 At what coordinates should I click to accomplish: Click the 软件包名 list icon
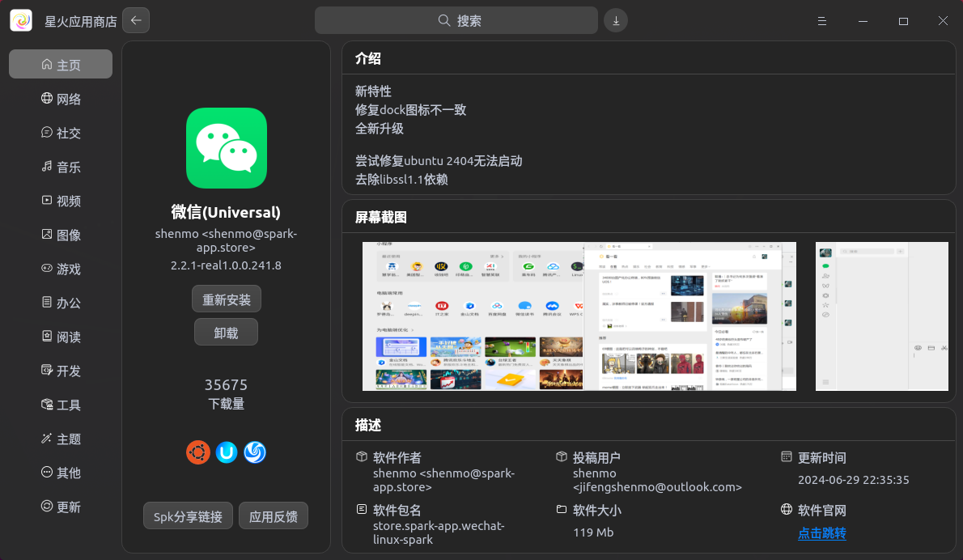362,510
